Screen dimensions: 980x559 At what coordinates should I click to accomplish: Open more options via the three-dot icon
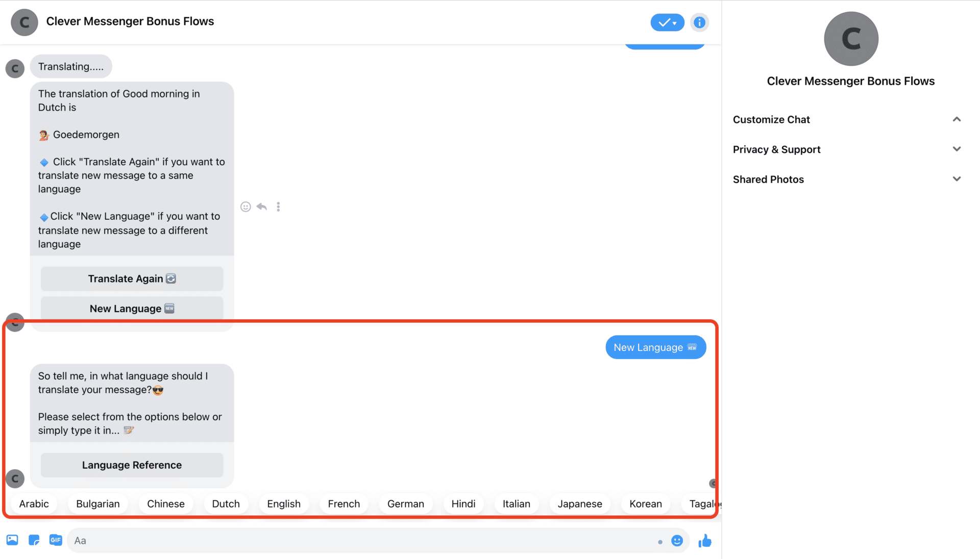278,207
